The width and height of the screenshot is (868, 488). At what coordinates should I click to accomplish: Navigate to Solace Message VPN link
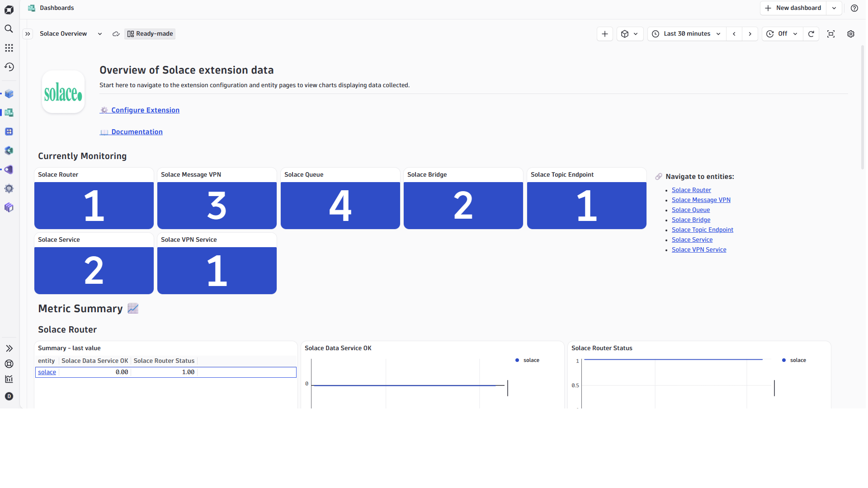701,200
